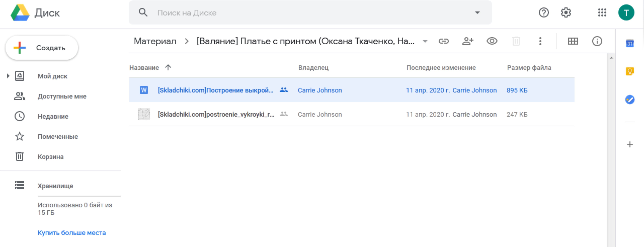The width and height of the screenshot is (644, 247).
Task: Open 'Доступные мне' section
Action: pyautogui.click(x=62, y=96)
